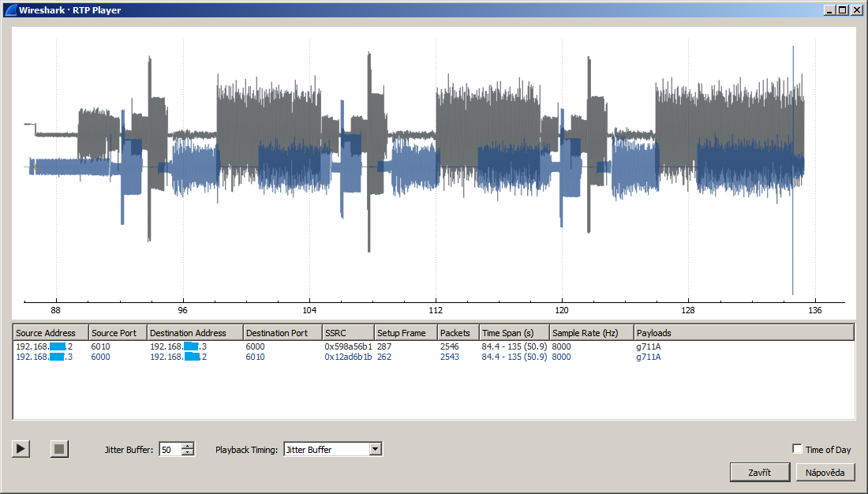The image size is (868, 494).
Task: Sort by Payloads column header
Action: point(744,333)
